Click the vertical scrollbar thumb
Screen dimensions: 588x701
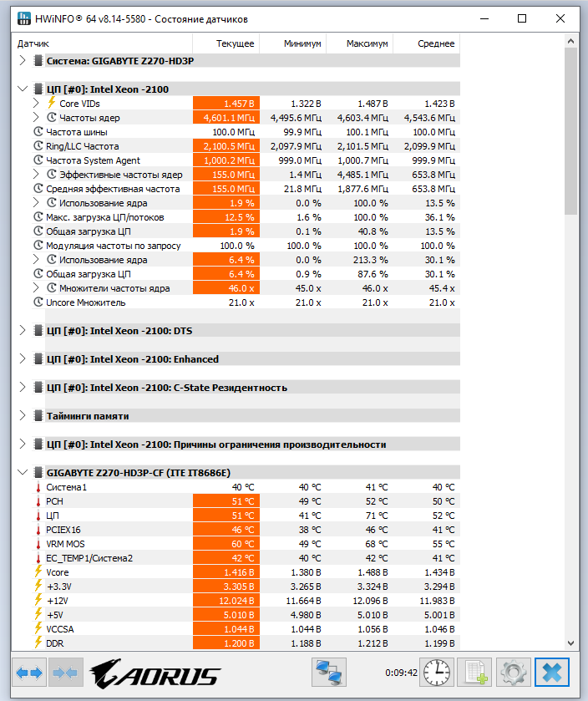(x=570, y=131)
